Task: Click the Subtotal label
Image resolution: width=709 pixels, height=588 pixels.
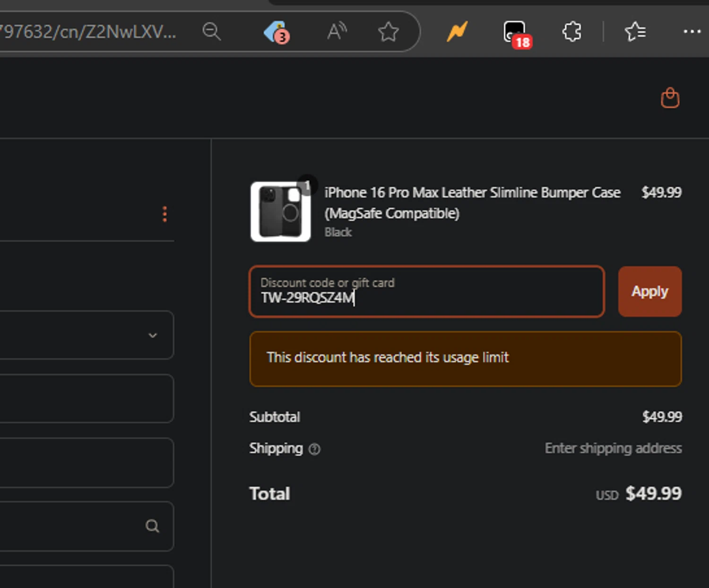Action: click(275, 417)
